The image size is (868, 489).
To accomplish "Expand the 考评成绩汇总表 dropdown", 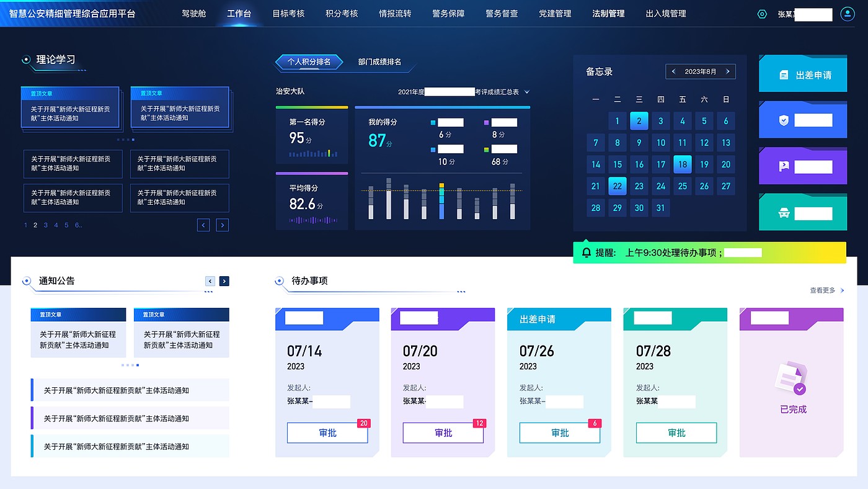I will click(527, 92).
